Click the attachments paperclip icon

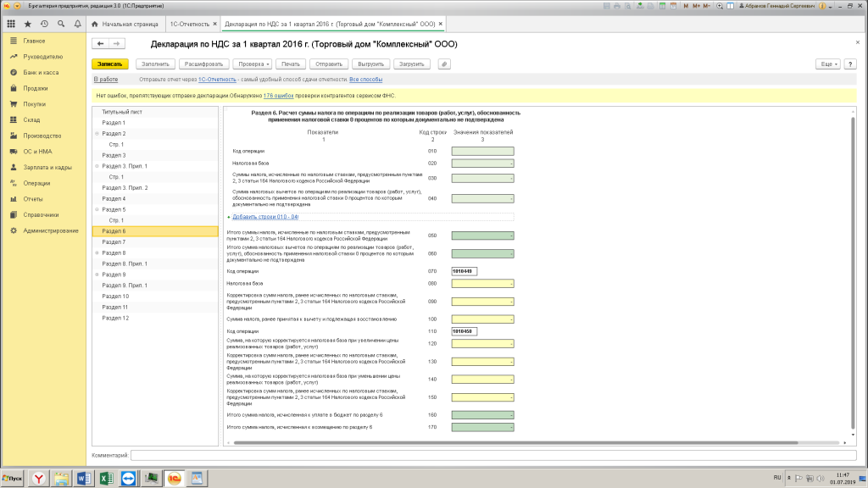point(444,64)
